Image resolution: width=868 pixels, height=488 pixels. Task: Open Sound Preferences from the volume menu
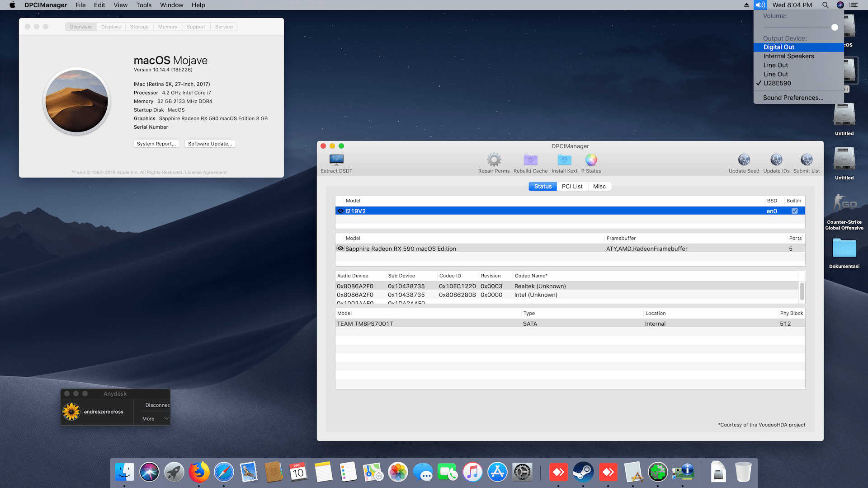tap(793, 98)
